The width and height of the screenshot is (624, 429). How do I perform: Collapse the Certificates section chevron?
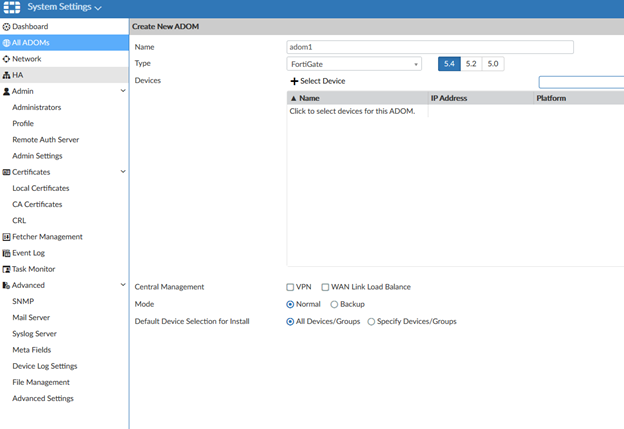click(x=122, y=172)
